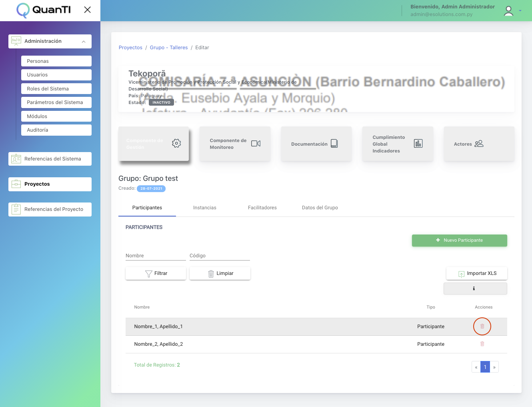Screen dimensions: 532x407
Task: Expand the user account dropdown arrow
Action: (520, 11)
